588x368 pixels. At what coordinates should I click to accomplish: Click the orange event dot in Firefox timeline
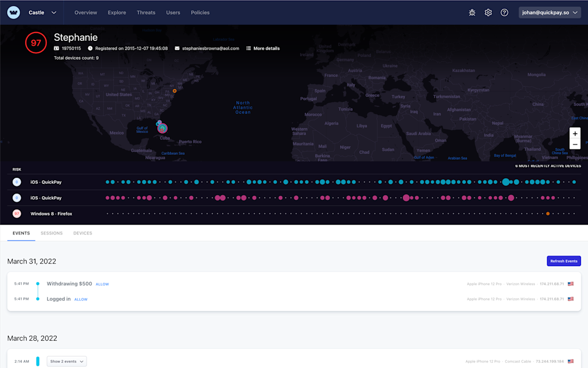[x=548, y=214]
